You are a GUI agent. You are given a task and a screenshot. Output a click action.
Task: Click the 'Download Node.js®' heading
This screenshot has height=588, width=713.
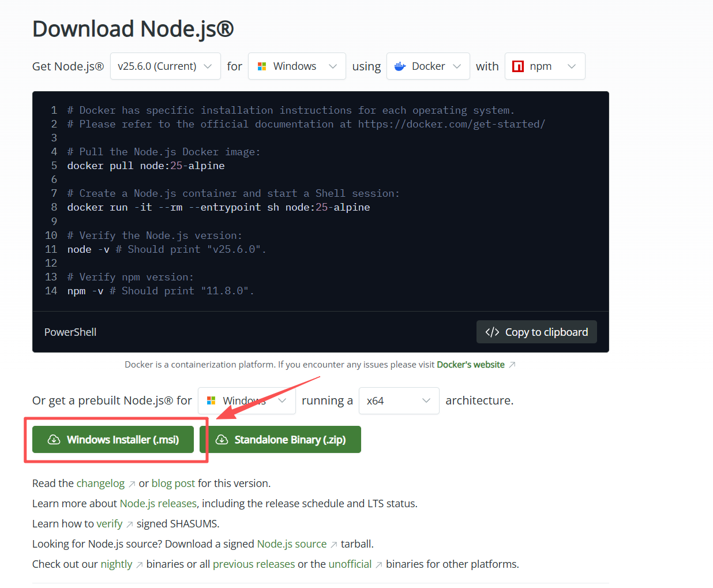point(133,29)
